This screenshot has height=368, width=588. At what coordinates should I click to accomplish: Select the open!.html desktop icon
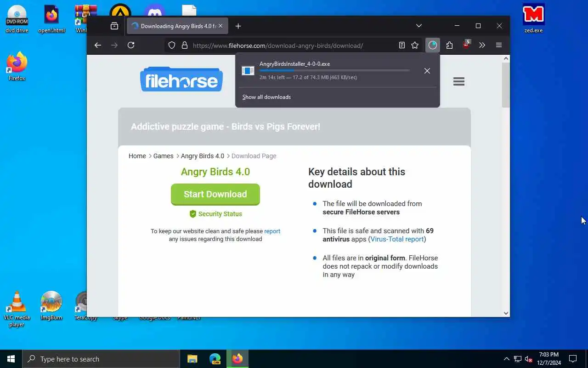(x=51, y=19)
